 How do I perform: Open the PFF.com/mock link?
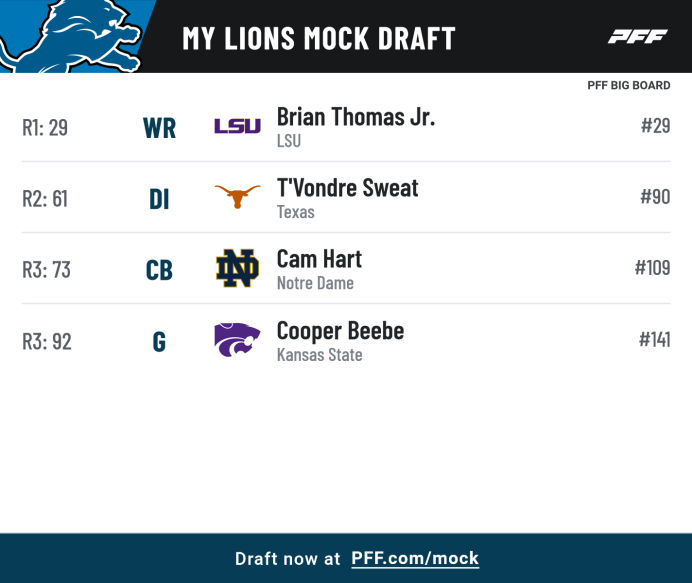coord(415,558)
